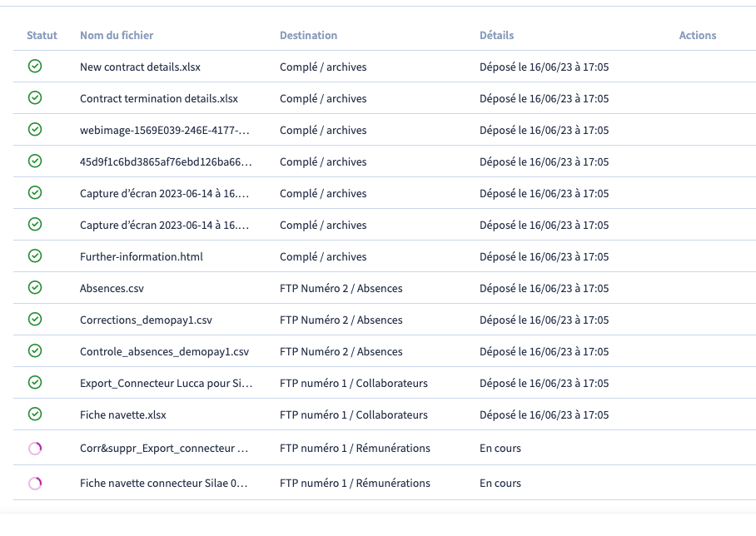756x536 pixels.
Task: Click the Statut column header
Action: [42, 35]
